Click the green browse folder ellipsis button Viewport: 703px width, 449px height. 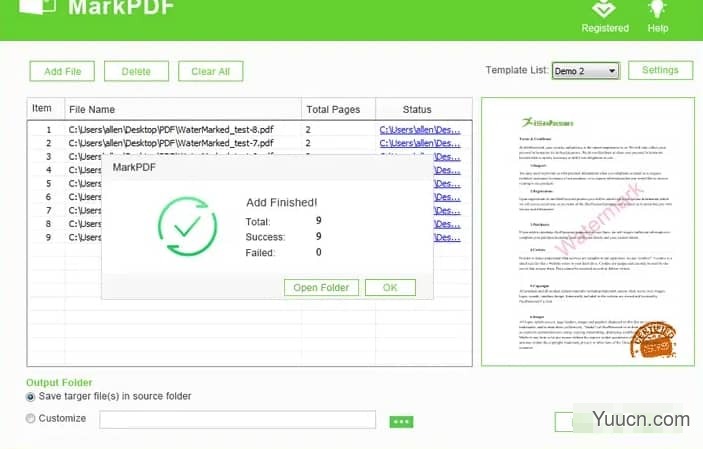pos(401,422)
